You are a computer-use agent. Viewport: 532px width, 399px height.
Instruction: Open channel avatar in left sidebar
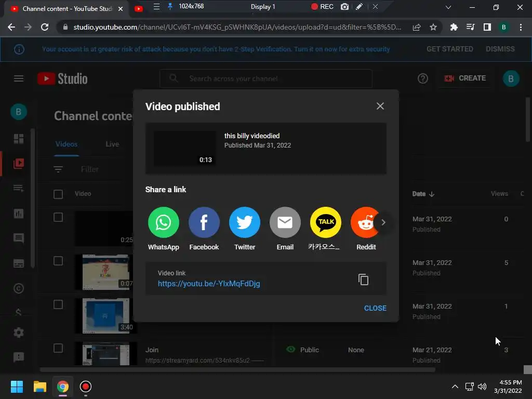(x=18, y=112)
